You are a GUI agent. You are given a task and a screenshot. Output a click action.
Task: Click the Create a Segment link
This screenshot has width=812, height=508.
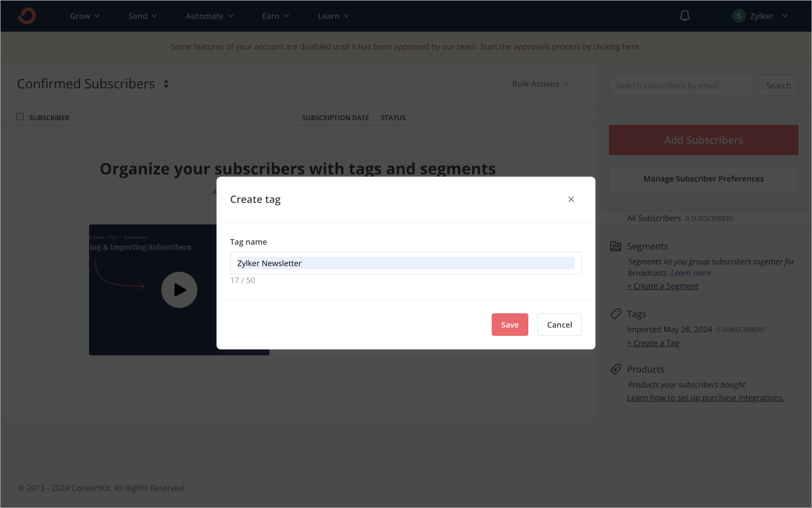[663, 286]
